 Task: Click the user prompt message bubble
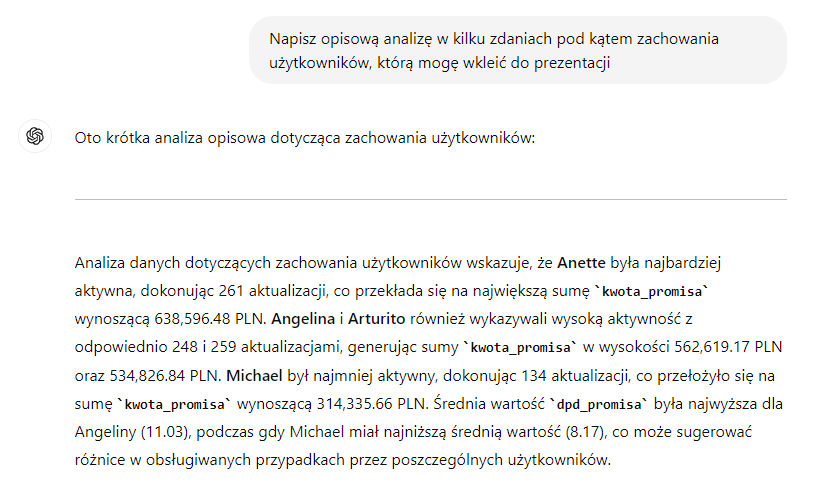tap(517, 50)
